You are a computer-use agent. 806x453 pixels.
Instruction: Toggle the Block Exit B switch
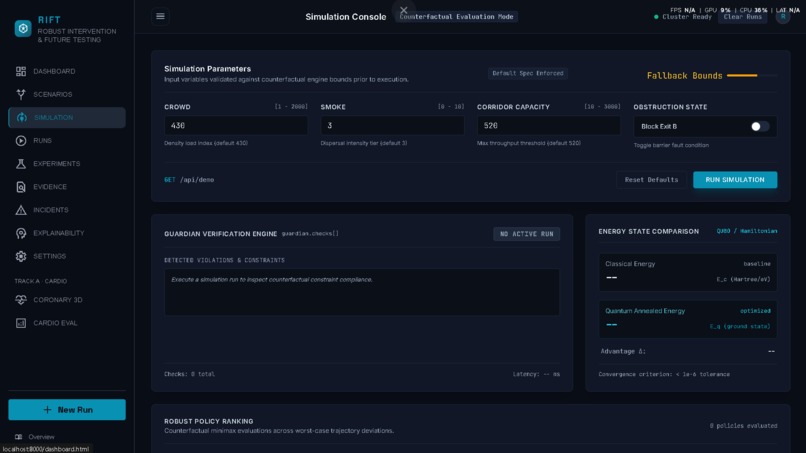coord(759,126)
